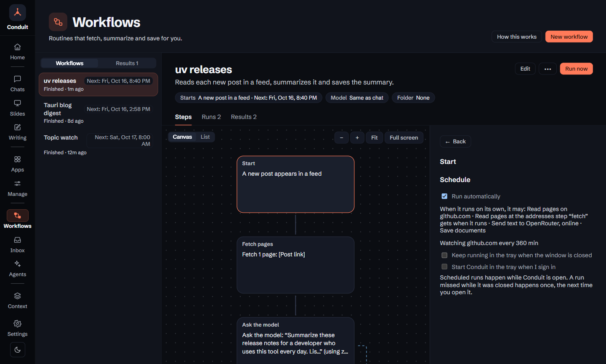Click Back in the Start panel
Viewport: 606px width, 364px height.
tap(455, 142)
